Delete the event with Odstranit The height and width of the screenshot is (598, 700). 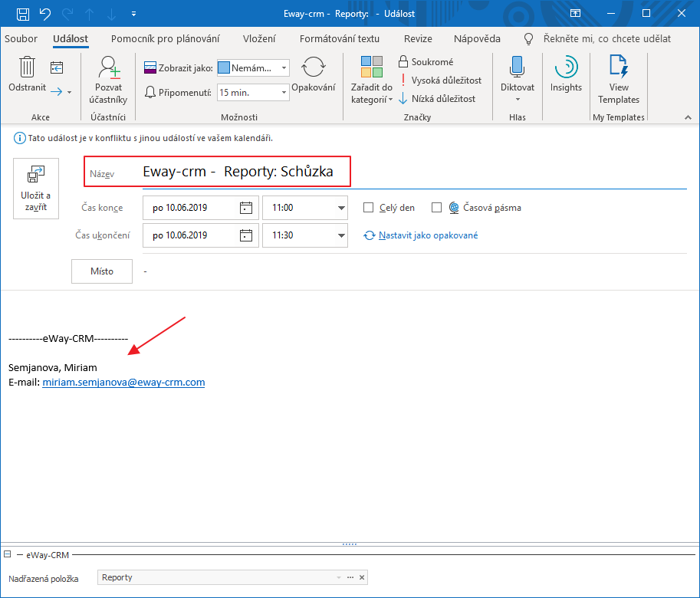28,74
